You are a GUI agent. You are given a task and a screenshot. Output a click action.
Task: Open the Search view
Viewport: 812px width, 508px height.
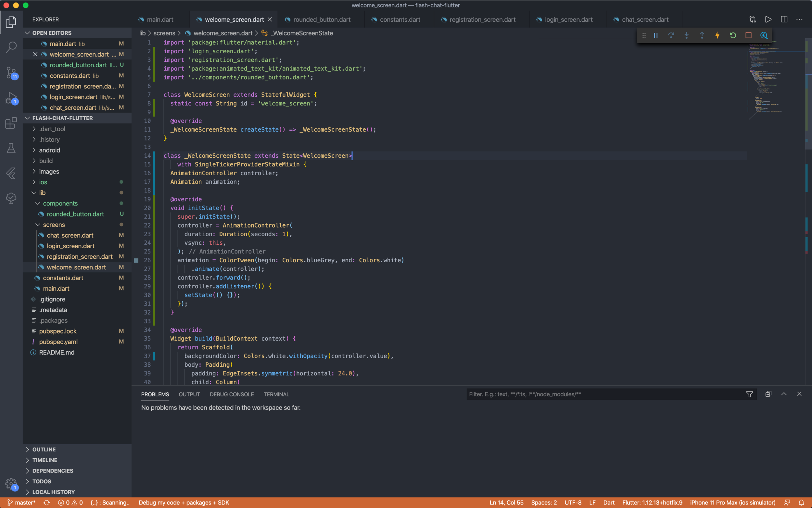point(11,47)
